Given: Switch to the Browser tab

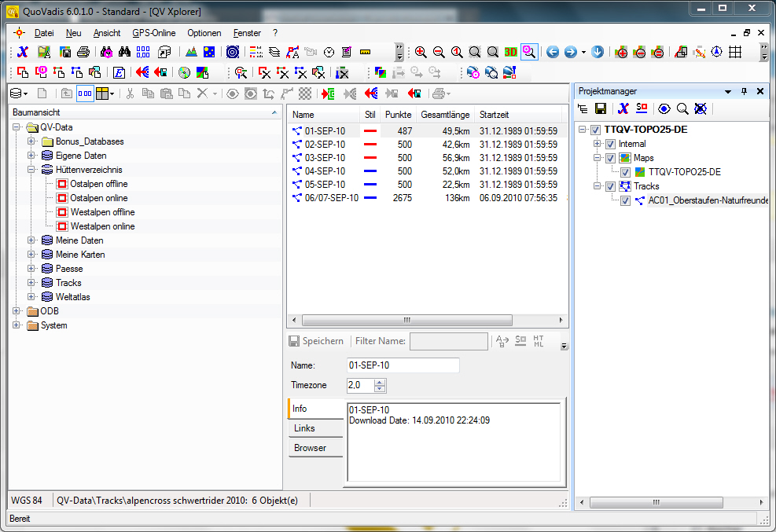Looking at the screenshot, I should [315, 448].
